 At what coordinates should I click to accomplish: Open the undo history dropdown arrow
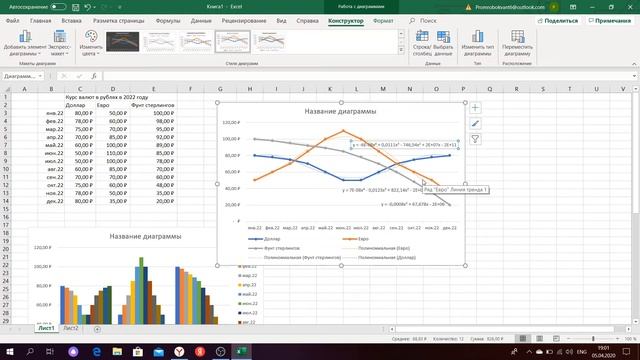(95, 7)
